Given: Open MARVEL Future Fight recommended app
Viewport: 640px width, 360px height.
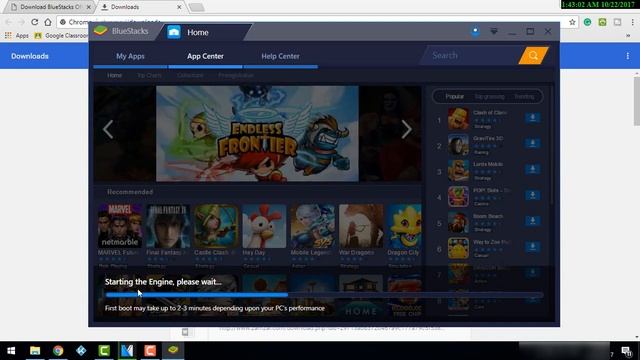Looking at the screenshot, I should tap(120, 226).
